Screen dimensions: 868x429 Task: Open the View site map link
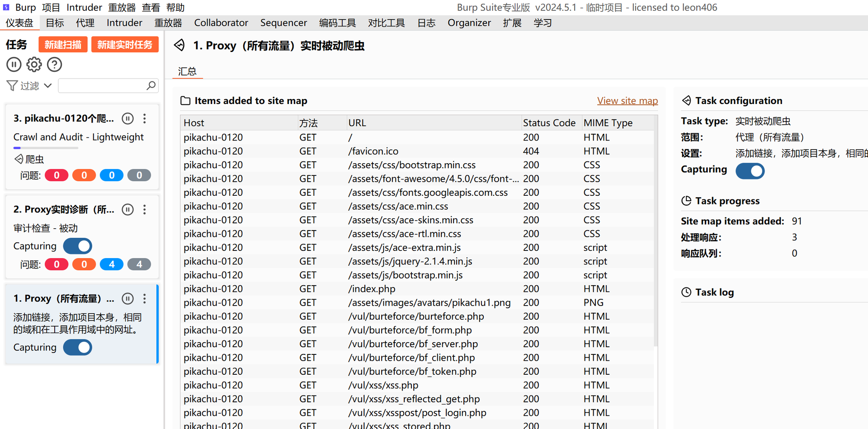[x=627, y=100]
